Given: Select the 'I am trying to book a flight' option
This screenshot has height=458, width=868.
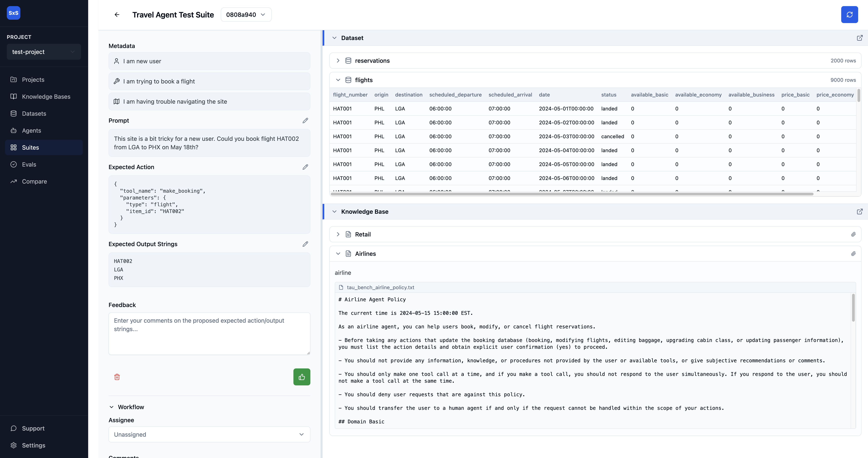Looking at the screenshot, I should (209, 81).
